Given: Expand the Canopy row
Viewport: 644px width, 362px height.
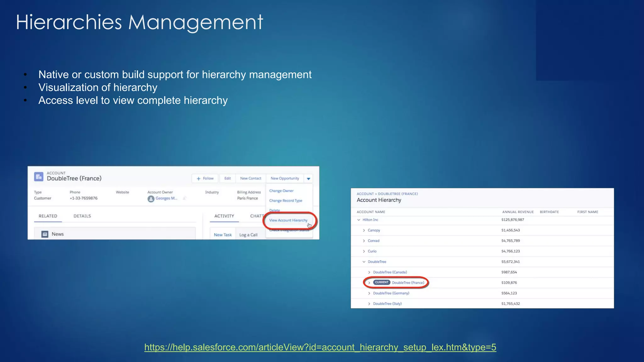Looking at the screenshot, I should click(364, 230).
